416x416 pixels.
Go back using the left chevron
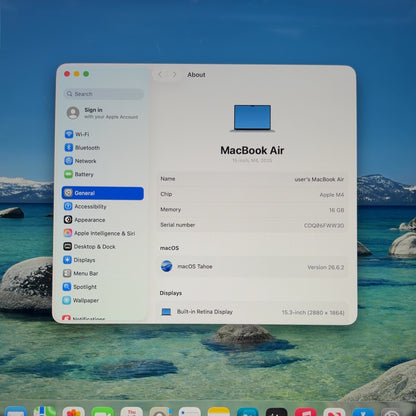click(x=160, y=75)
